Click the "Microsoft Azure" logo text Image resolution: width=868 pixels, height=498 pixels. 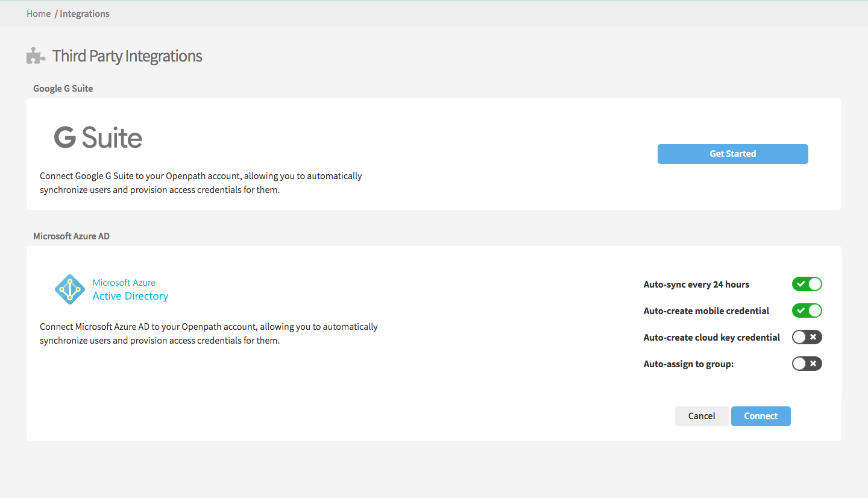(124, 282)
